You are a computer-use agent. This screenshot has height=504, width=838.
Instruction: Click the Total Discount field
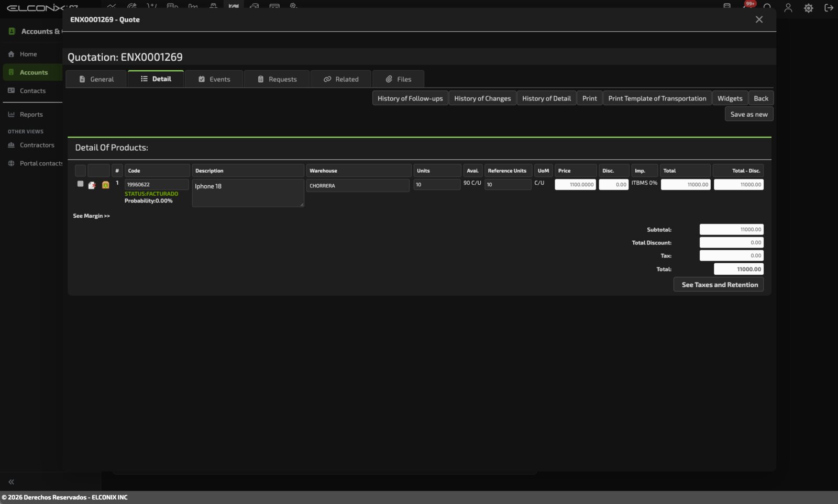[731, 242]
